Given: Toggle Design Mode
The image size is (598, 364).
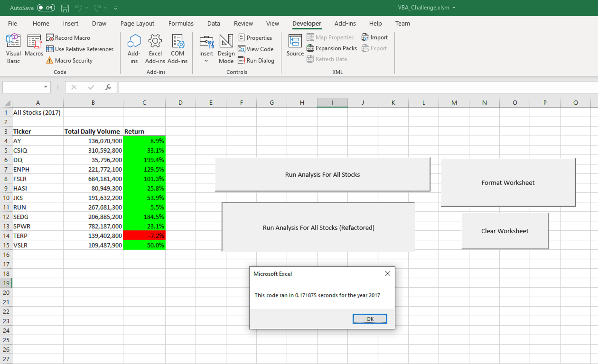Looking at the screenshot, I should [x=226, y=48].
